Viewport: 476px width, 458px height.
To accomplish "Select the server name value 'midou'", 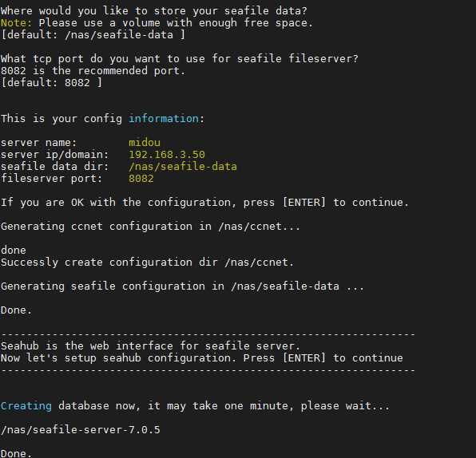I will [145, 143].
